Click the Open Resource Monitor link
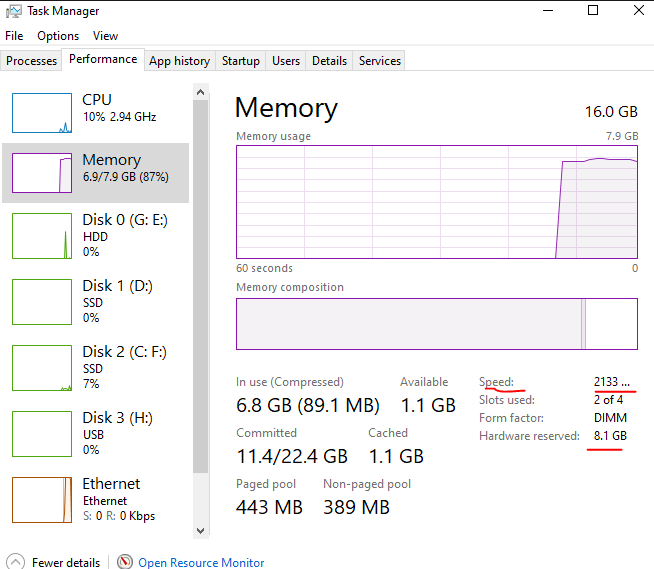 click(x=201, y=562)
